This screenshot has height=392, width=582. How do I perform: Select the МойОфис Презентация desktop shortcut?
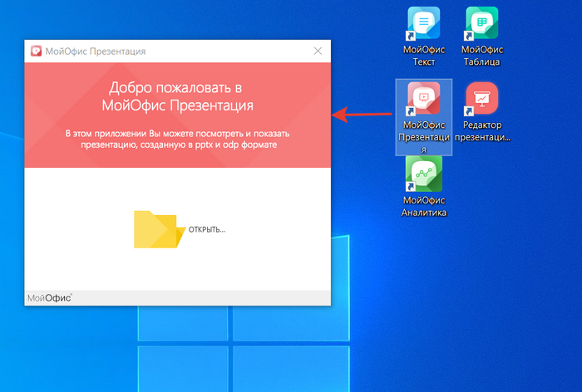click(423, 116)
